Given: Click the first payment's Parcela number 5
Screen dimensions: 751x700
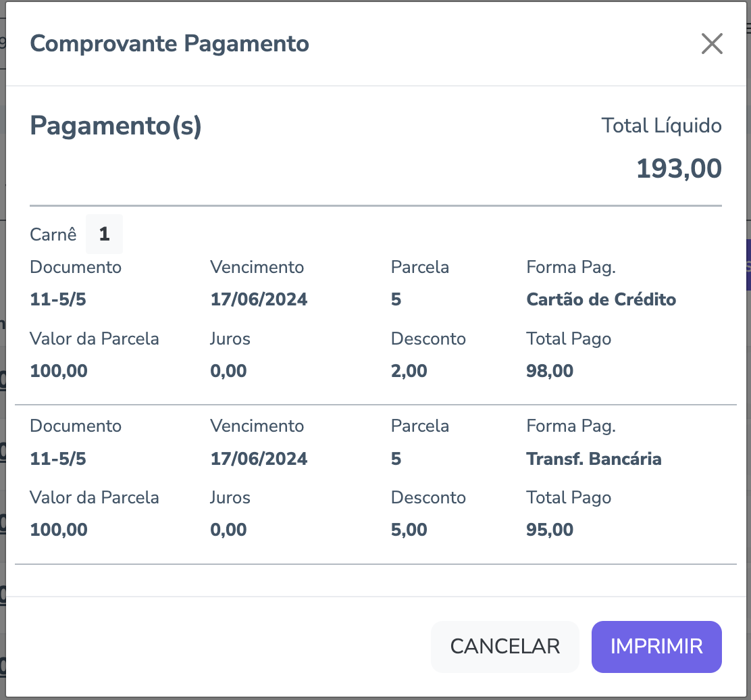Looking at the screenshot, I should pyautogui.click(x=396, y=299).
